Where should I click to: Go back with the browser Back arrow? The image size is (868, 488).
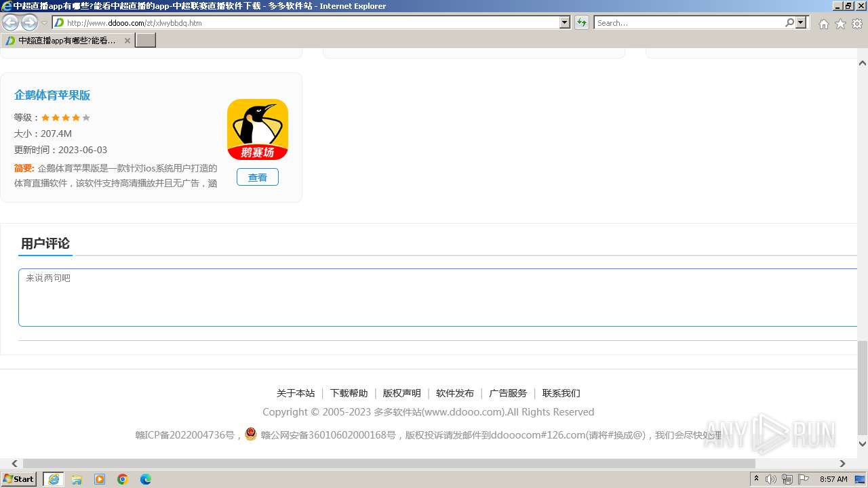10,22
